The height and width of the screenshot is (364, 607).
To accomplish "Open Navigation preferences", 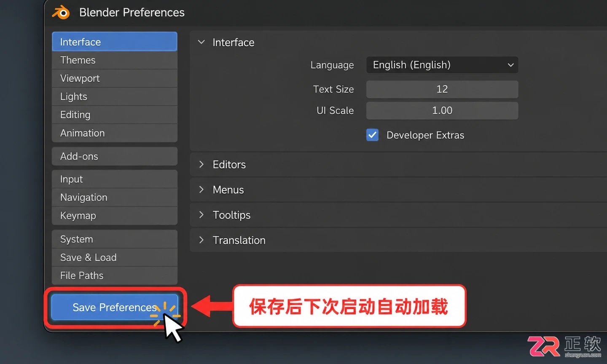I will (115, 197).
